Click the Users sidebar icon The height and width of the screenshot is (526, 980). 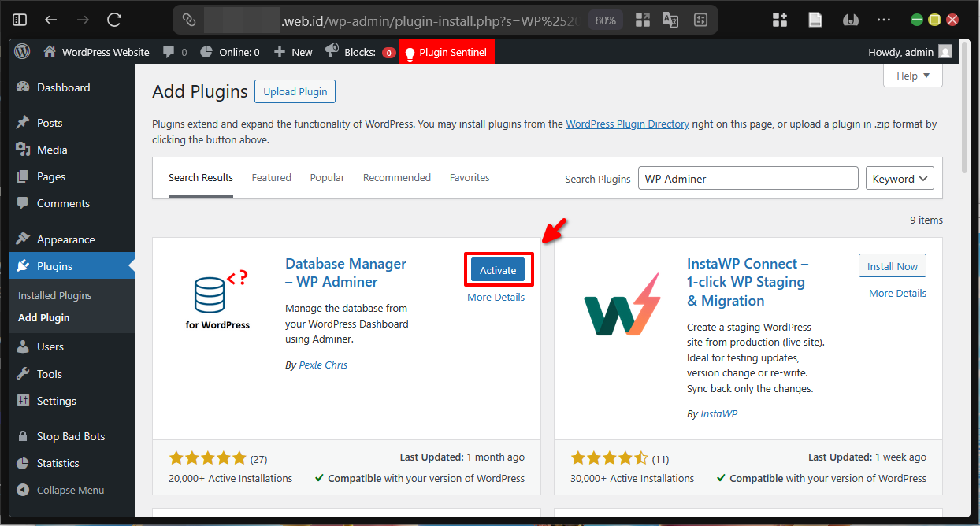pyautogui.click(x=22, y=346)
